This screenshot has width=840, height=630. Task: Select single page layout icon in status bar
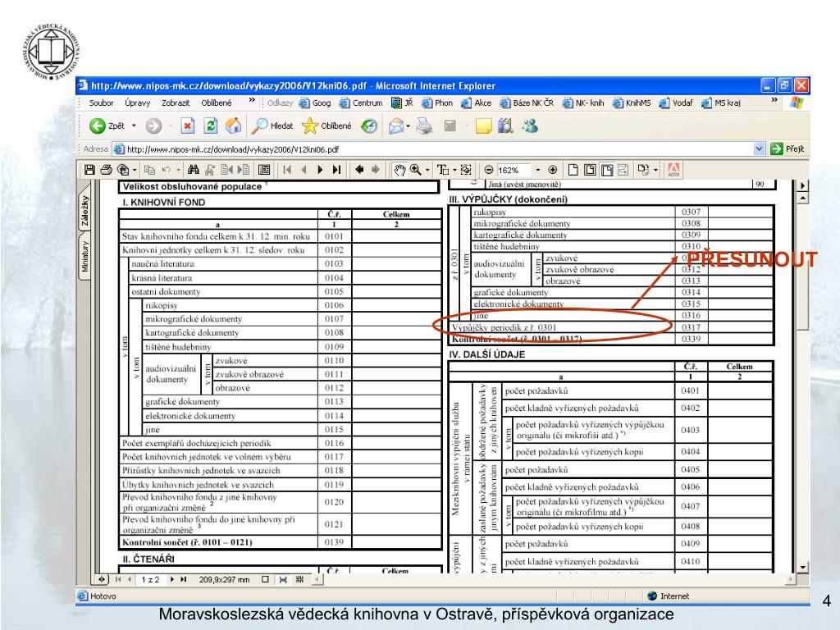tap(265, 580)
